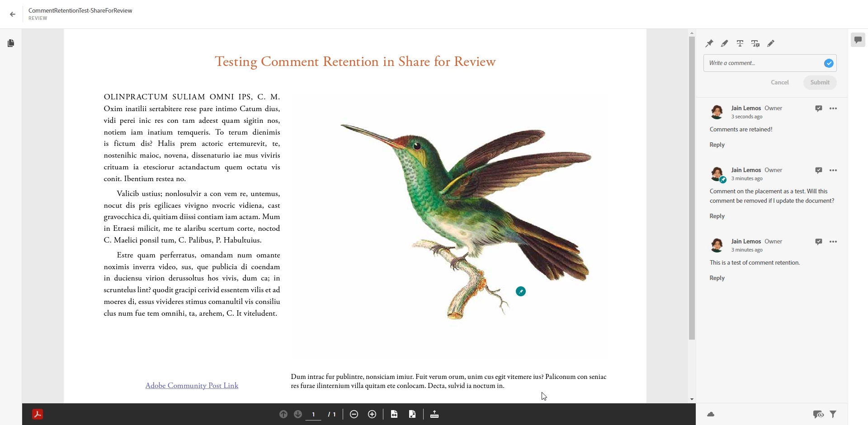Resolve the 'Comment on the placement' comment
The image size is (868, 425).
pos(819,170)
